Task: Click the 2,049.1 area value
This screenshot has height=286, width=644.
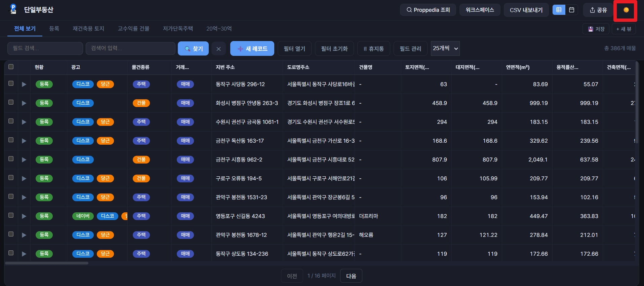Action: (x=538, y=159)
